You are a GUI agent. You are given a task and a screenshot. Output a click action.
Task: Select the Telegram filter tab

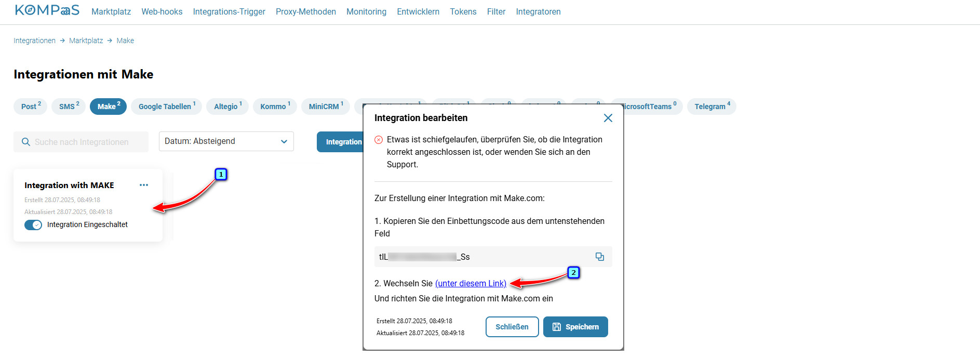point(711,107)
